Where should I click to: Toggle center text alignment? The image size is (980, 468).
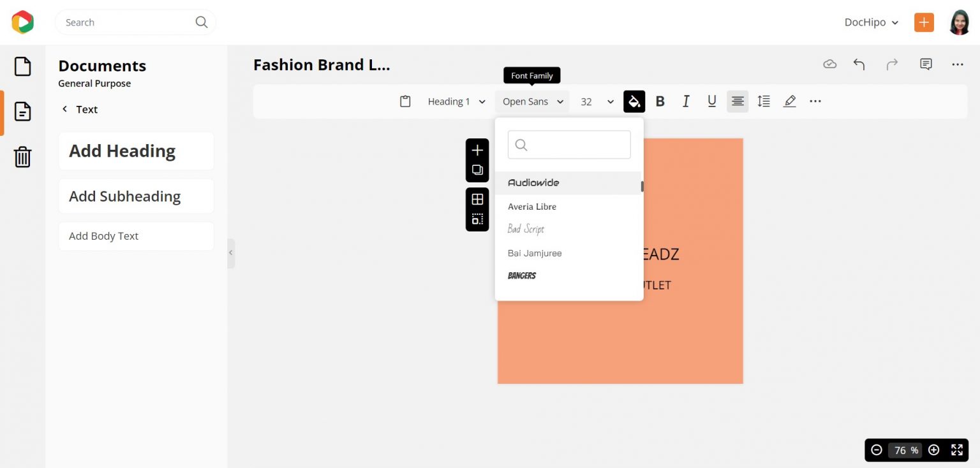738,101
